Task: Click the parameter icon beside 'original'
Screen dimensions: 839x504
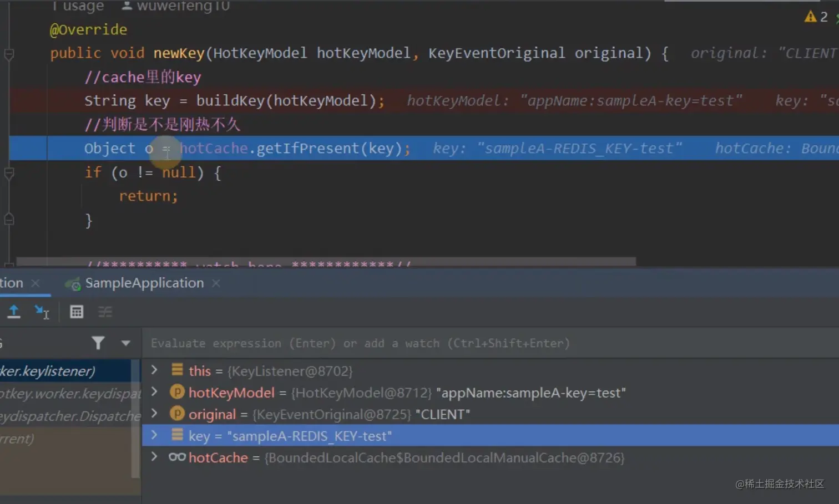Action: point(177,414)
